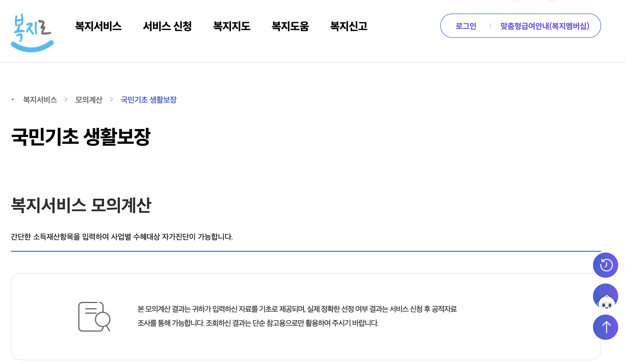Click chevron after 복지서비스 breadcrumb
This screenshot has width=625, height=364.
66,100
